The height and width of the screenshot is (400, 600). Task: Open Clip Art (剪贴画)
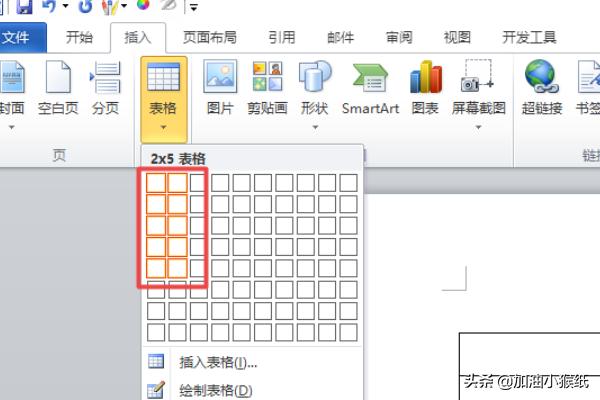pos(267,85)
